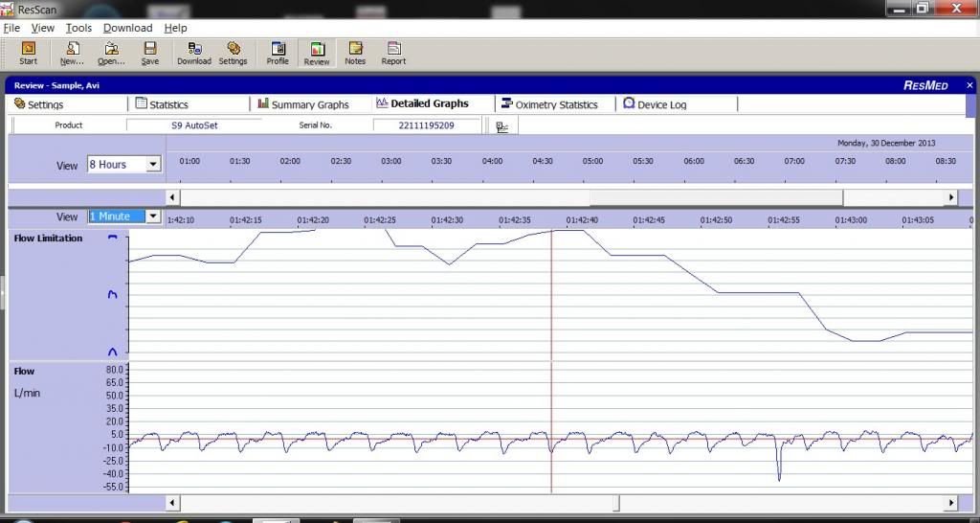980x523 pixels.
Task: Click the Review - Sample, Avi title
Action: 56,85
